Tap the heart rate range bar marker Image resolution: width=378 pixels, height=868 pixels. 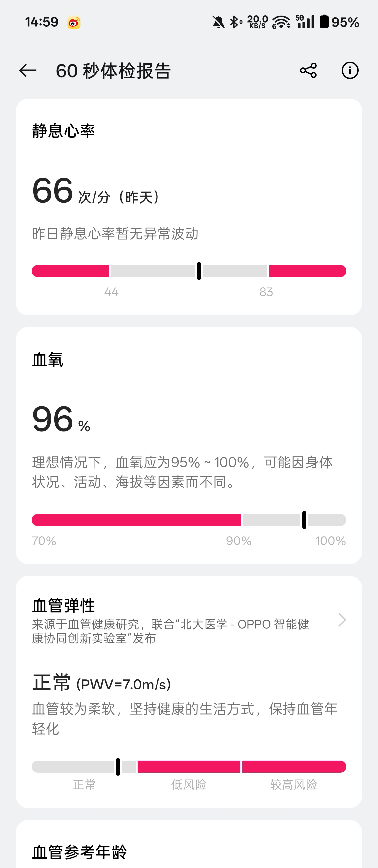point(199,271)
